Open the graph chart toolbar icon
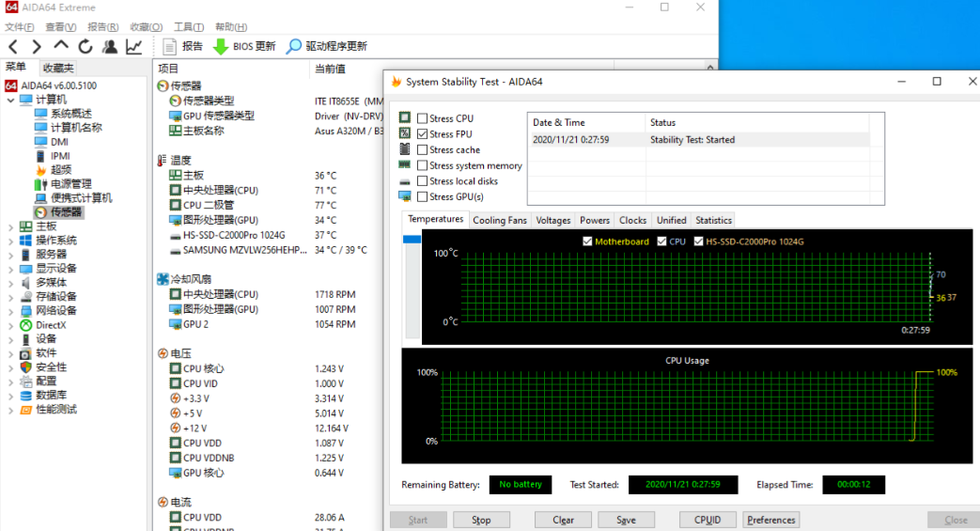 [x=133, y=46]
